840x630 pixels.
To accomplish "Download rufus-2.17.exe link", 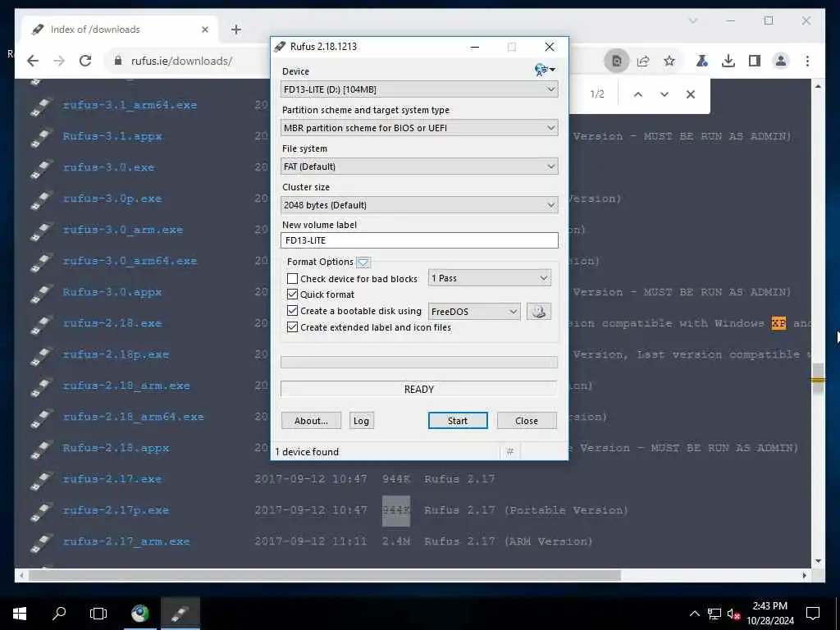I will [112, 479].
